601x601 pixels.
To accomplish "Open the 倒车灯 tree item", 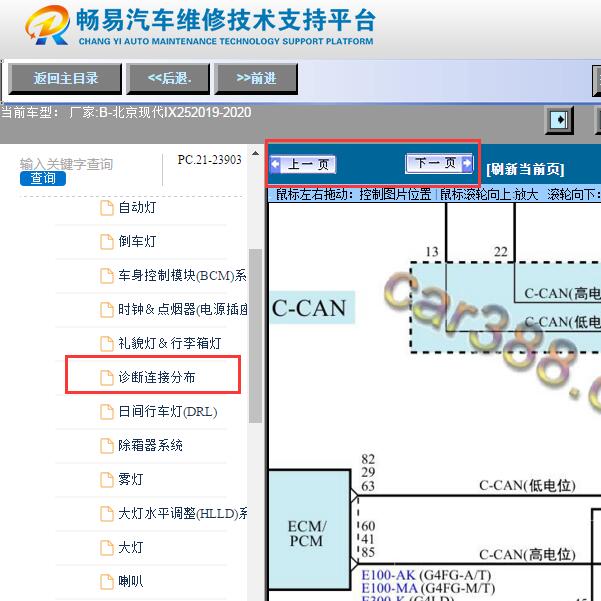I will pos(137,241).
